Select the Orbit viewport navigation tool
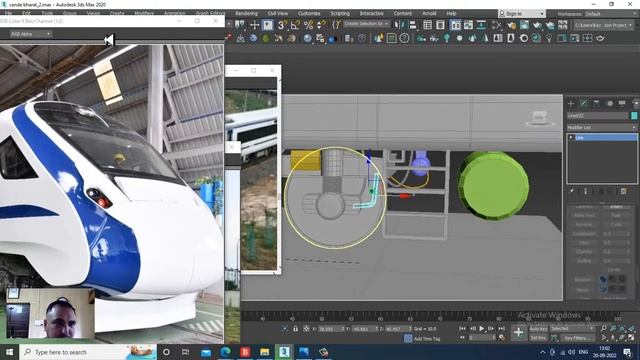This screenshot has width=640, height=360. (622, 338)
